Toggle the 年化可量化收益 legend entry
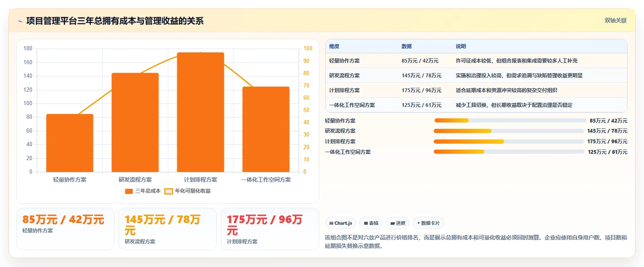This screenshot has width=644, height=267. (x=187, y=191)
